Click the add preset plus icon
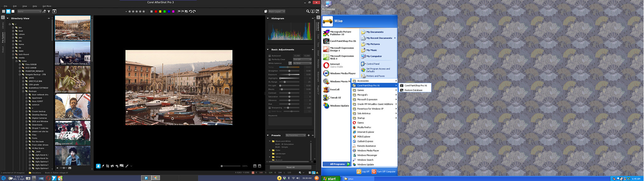 point(309,135)
